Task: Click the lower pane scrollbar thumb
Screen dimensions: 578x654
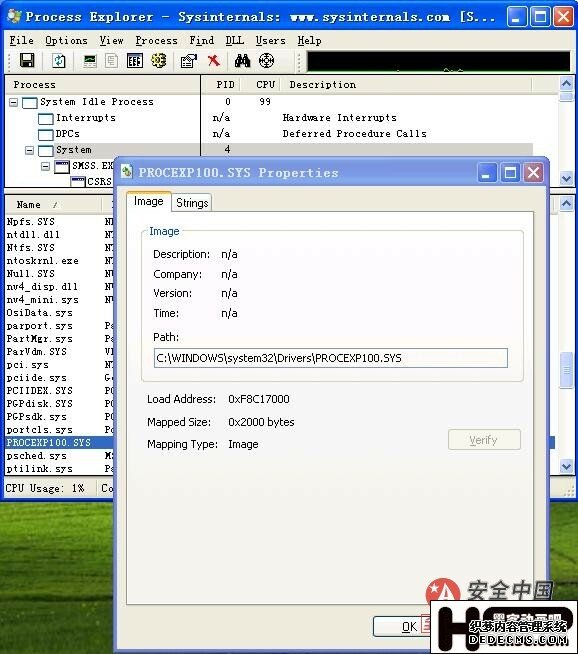Action: pos(566,370)
